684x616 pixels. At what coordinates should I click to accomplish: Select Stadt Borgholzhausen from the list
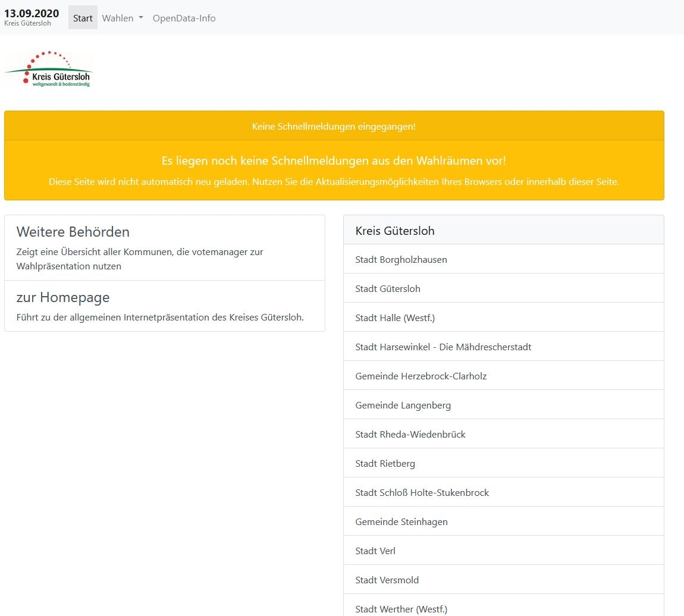pos(401,259)
